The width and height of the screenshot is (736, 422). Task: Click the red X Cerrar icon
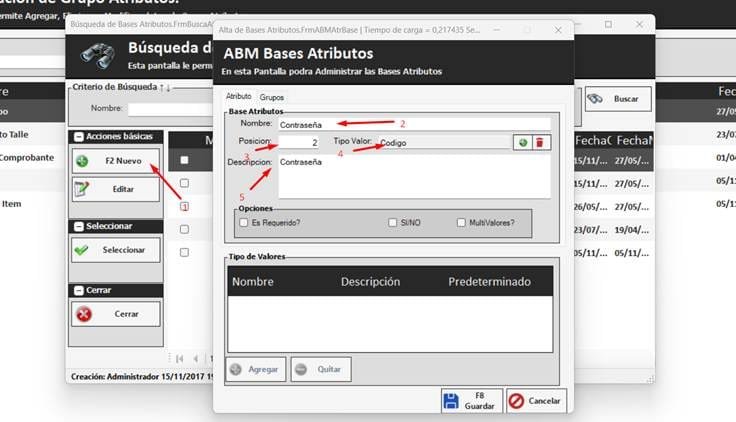84,314
